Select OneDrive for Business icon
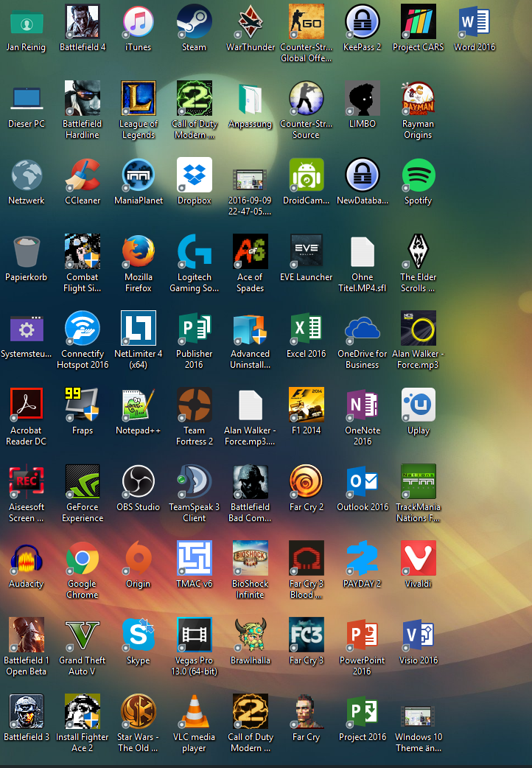The image size is (532, 768). click(362, 328)
